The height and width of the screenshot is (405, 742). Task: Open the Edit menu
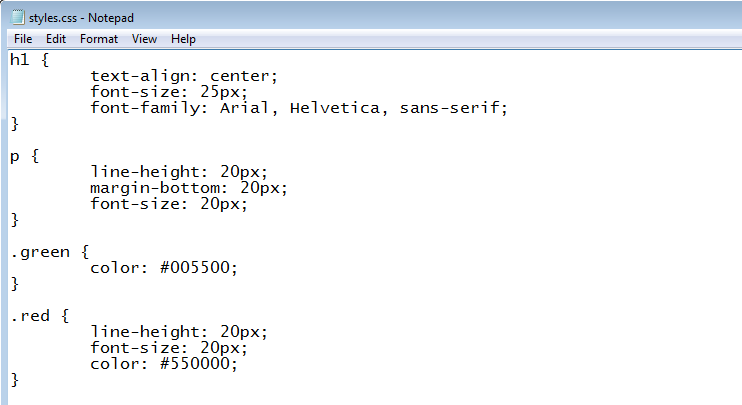(56, 39)
